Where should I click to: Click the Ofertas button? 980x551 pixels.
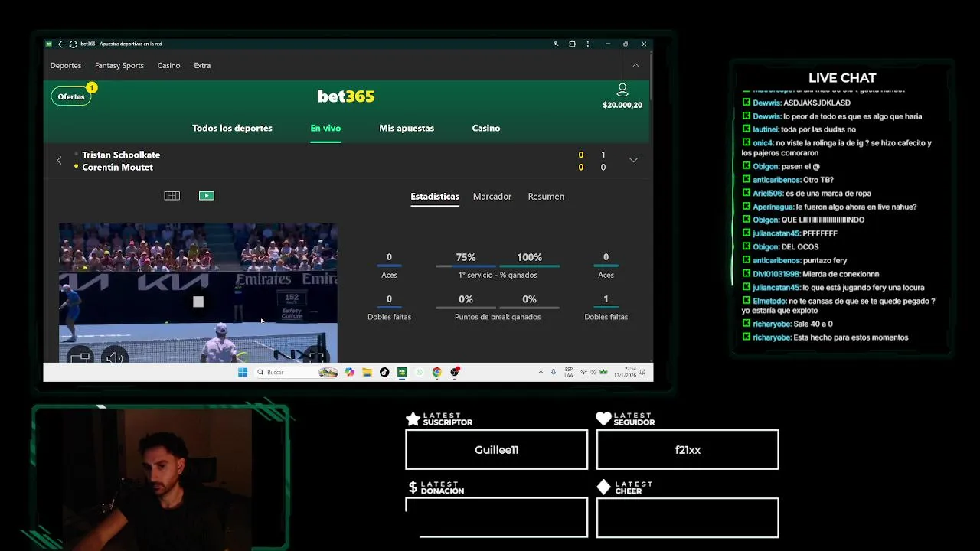tap(71, 96)
